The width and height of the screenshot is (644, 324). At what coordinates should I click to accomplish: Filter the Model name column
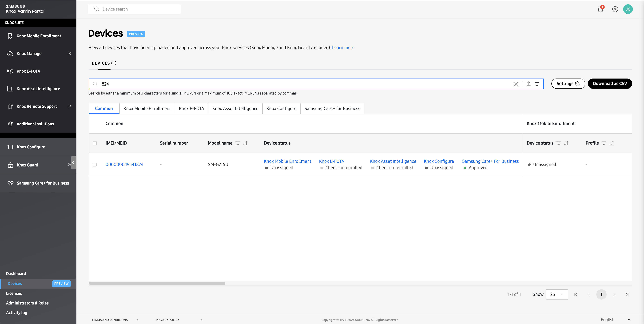click(238, 143)
